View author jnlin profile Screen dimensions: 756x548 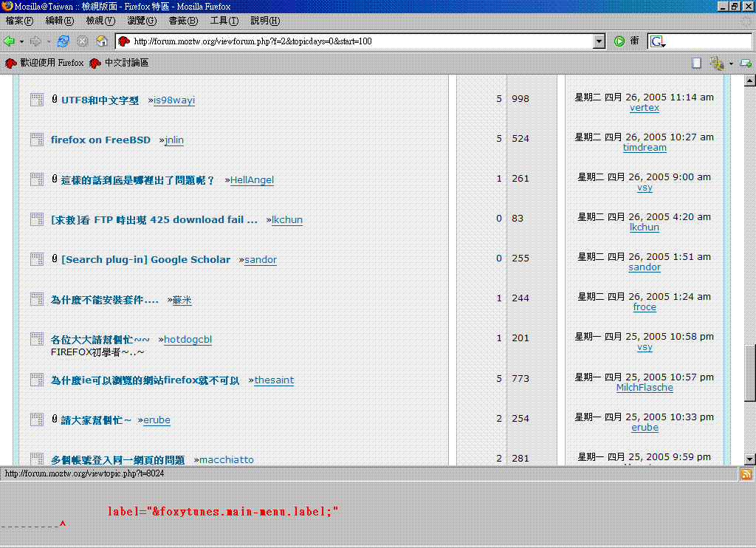[174, 140]
